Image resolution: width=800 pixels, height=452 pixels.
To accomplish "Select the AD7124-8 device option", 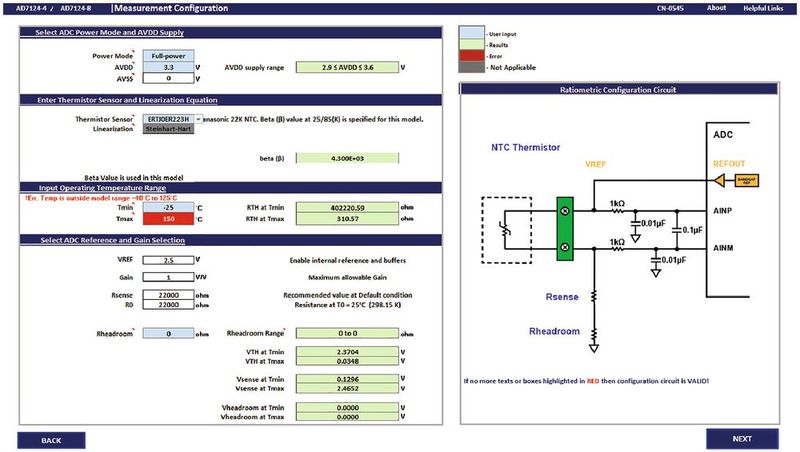I will pos(76,8).
